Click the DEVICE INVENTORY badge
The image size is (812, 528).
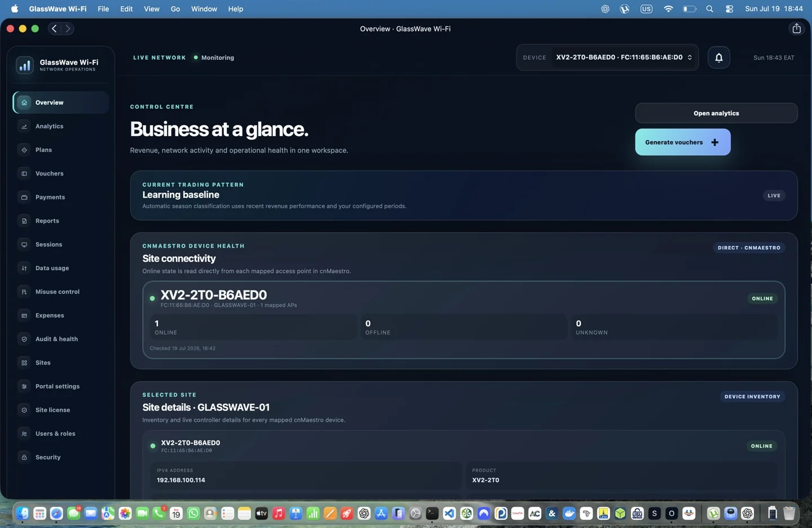pos(752,397)
